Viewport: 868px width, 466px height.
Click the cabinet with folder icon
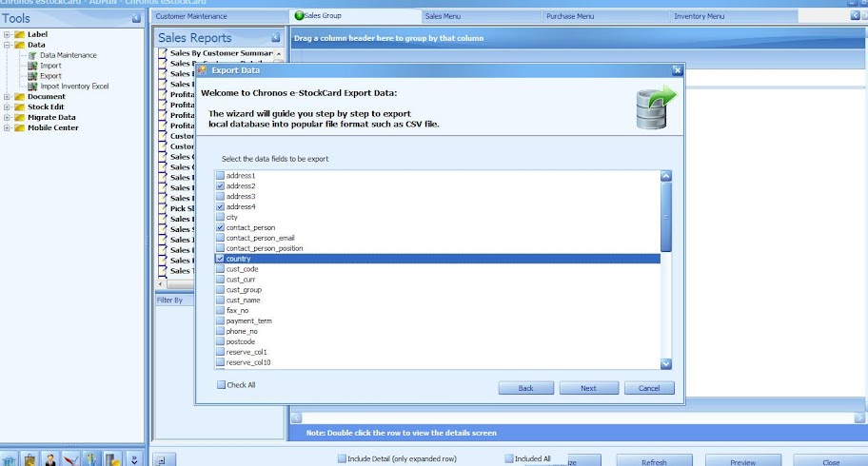click(x=112, y=460)
